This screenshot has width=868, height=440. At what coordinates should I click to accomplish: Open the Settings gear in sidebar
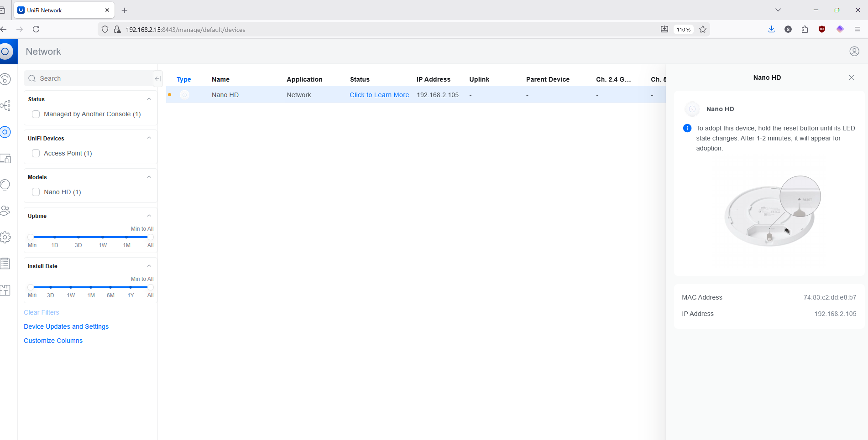5,237
